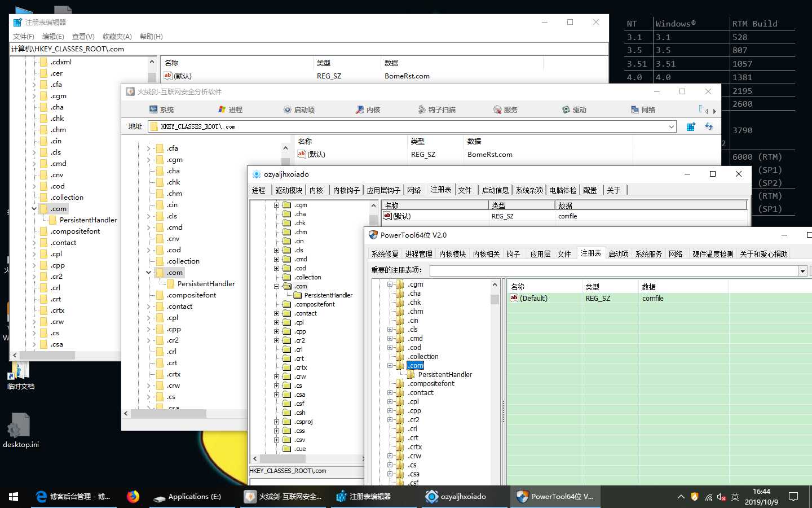The image size is (812, 508).
Task: Select 内核 in Huorong Sword toolbar
Action: [368, 110]
